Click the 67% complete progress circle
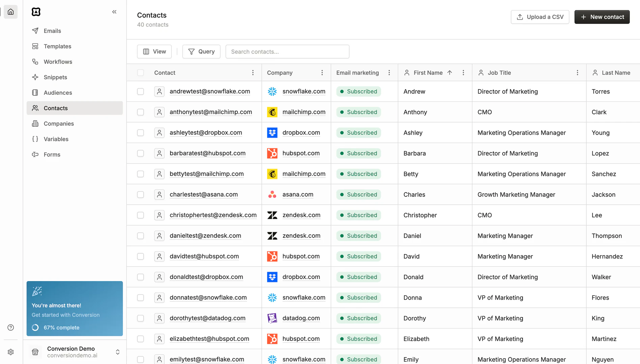The width and height of the screenshot is (640, 364). (x=35, y=327)
